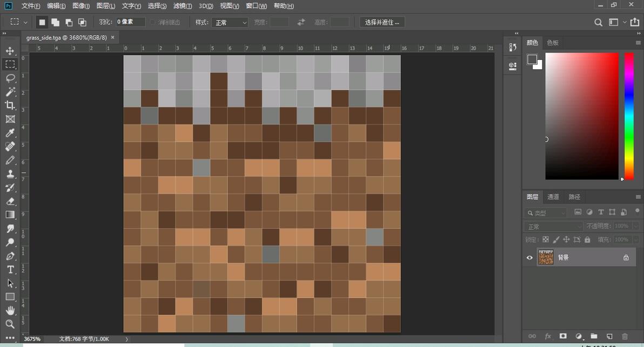Click the 选择并遮住 button

pyautogui.click(x=382, y=22)
